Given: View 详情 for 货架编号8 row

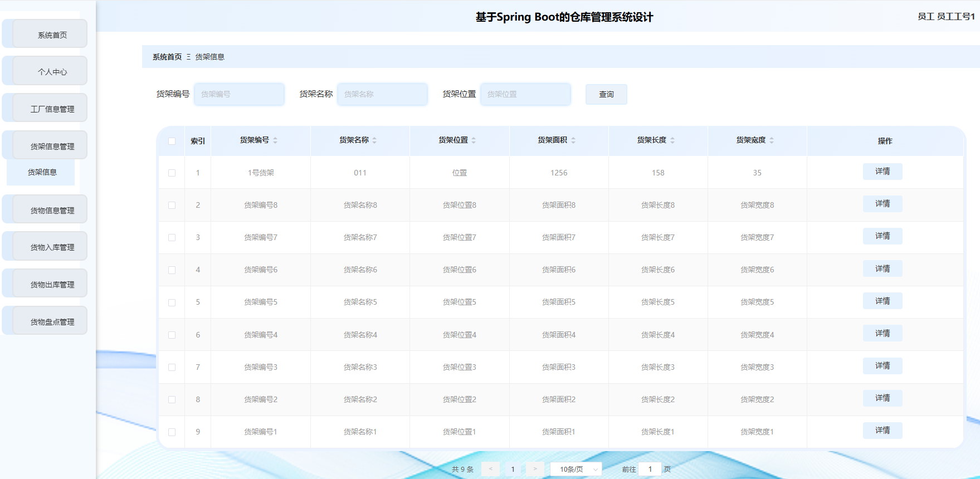Looking at the screenshot, I should [x=883, y=204].
